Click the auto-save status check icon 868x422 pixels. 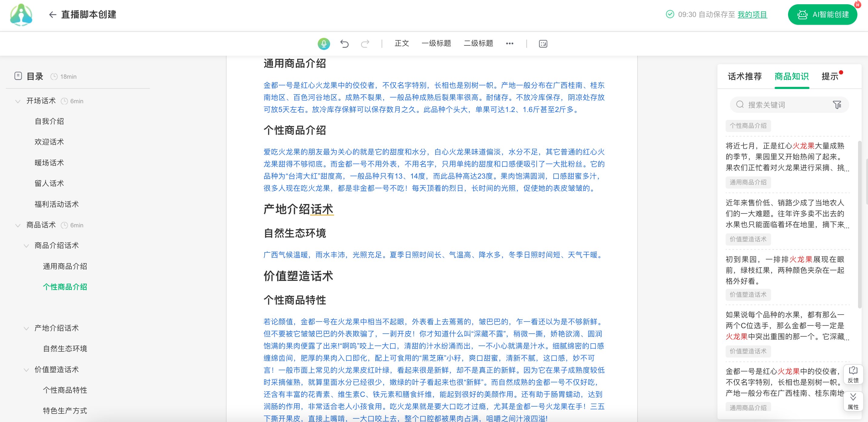click(670, 14)
